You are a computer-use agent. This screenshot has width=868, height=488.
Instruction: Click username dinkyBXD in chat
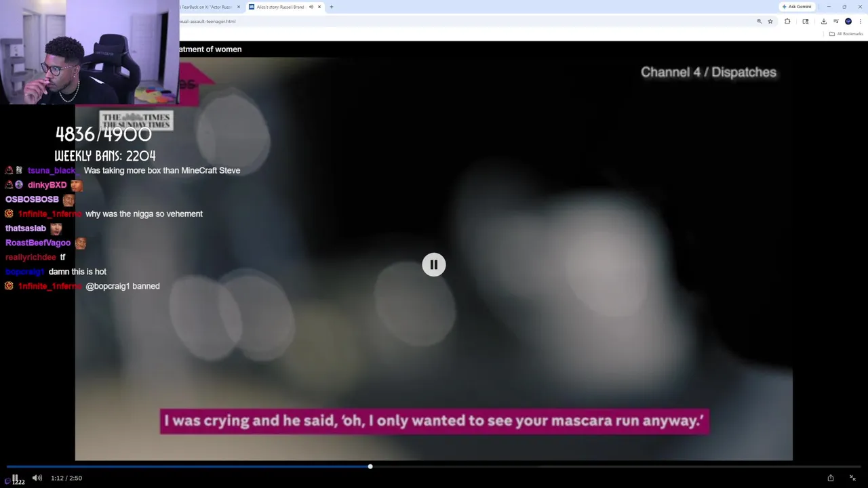[47, 185]
